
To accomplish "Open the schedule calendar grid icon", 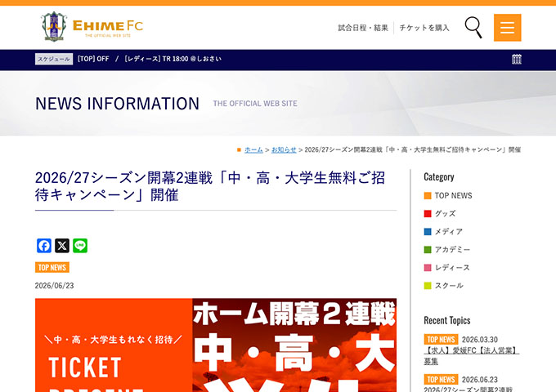I will [517, 59].
